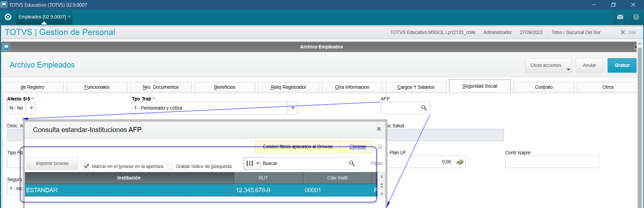Open the Contrato tab
Screen dimensions: 644x208
pos(544,87)
